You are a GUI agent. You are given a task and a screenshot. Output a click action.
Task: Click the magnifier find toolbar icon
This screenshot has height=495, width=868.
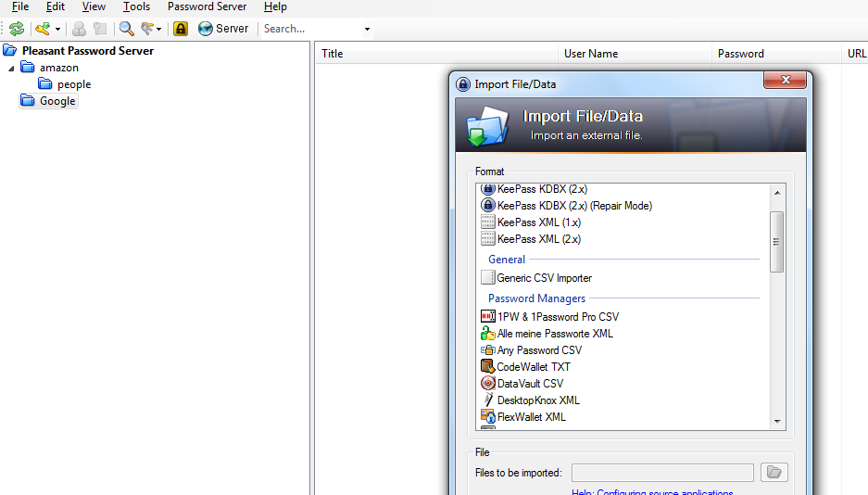tap(127, 29)
